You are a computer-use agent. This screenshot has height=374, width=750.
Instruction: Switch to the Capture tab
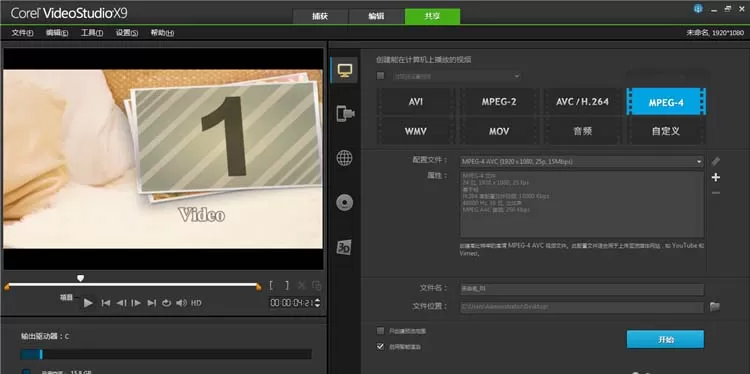click(320, 16)
